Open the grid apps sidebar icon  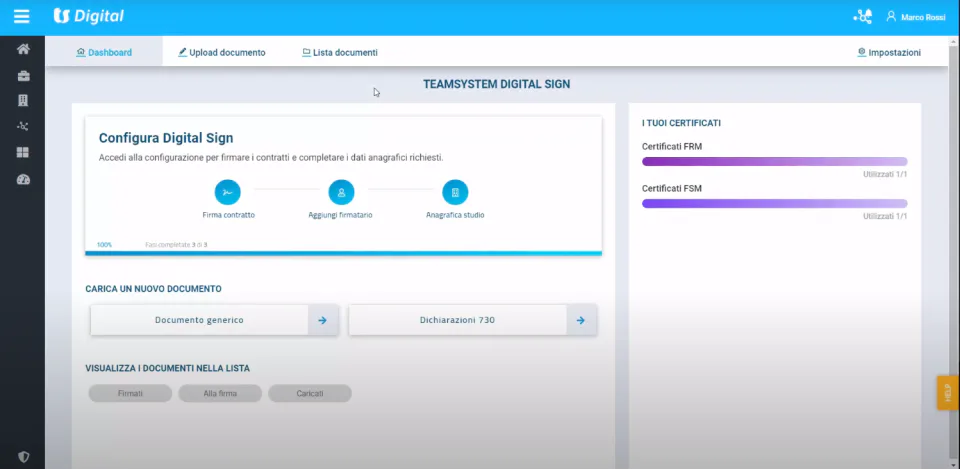coord(23,152)
